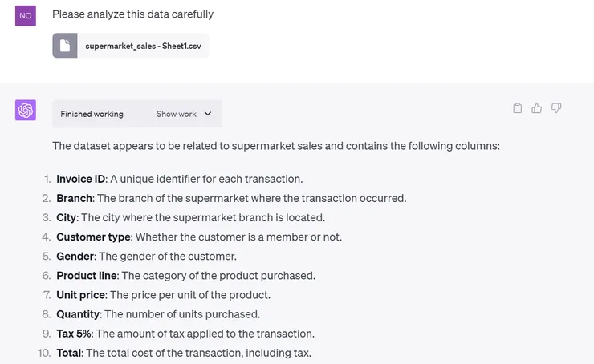This screenshot has height=364, width=594.
Task: Click the purple "NO" user avatar
Action: 26,15
